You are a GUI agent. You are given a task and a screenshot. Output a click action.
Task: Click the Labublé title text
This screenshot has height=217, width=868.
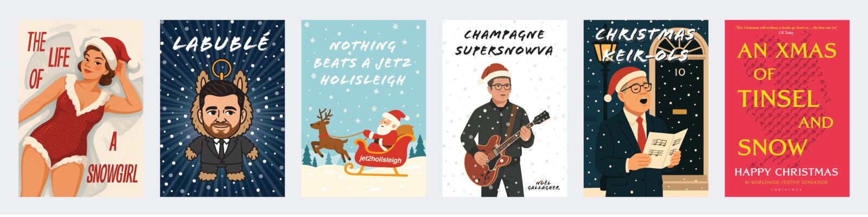[221, 43]
